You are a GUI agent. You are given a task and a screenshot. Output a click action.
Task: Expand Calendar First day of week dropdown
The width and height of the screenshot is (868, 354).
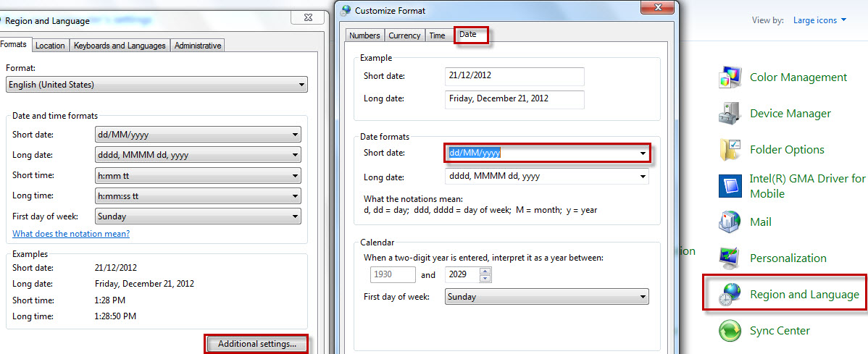tap(547, 297)
